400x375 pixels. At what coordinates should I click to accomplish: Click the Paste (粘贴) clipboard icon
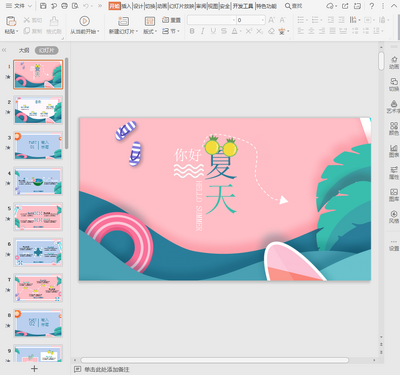pyautogui.click(x=11, y=21)
